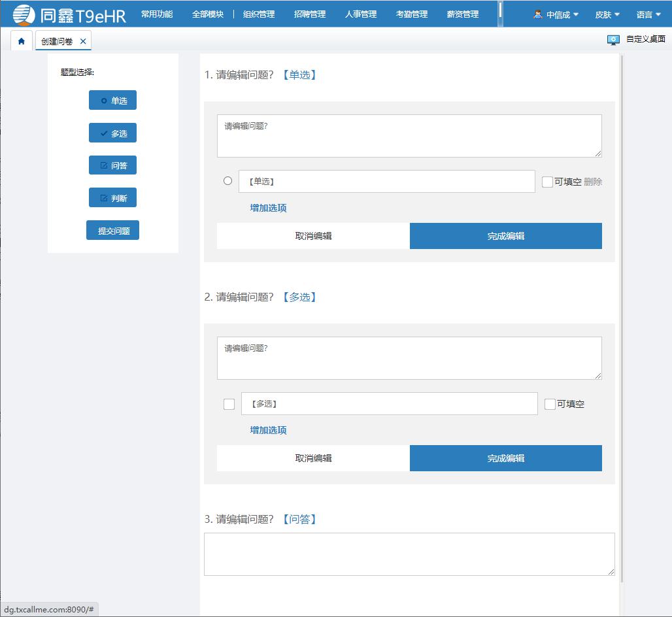
Task: Expand the 皮肤 skin dropdown
Action: (x=607, y=14)
